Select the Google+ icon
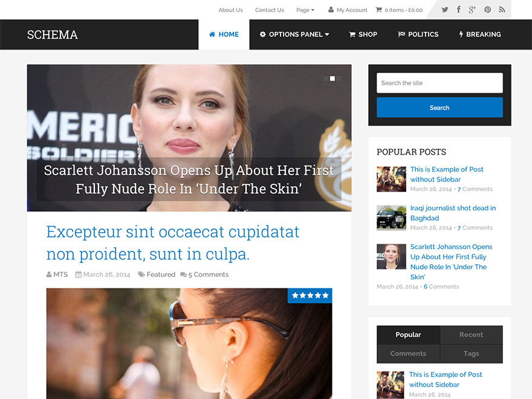Image resolution: width=532 pixels, height=399 pixels. [472, 10]
